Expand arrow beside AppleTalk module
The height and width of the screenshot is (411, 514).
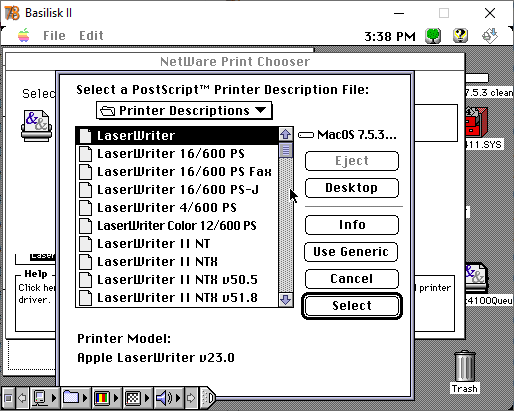(54, 398)
